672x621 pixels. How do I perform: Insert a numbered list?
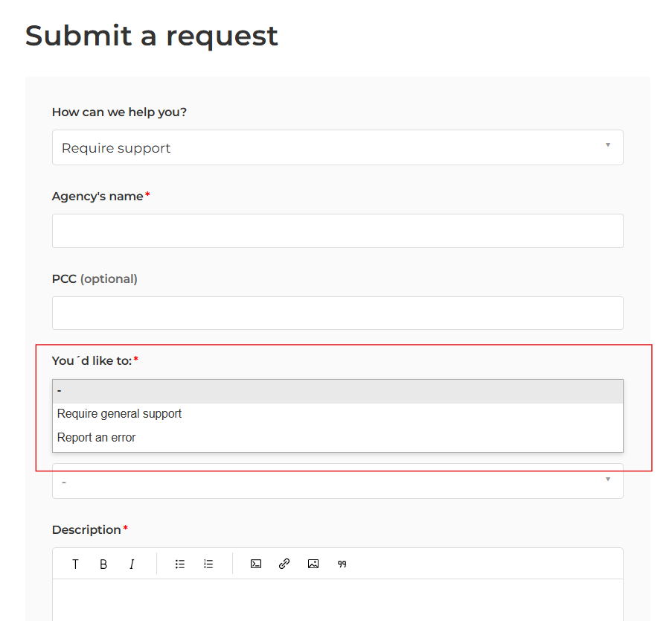tap(208, 564)
